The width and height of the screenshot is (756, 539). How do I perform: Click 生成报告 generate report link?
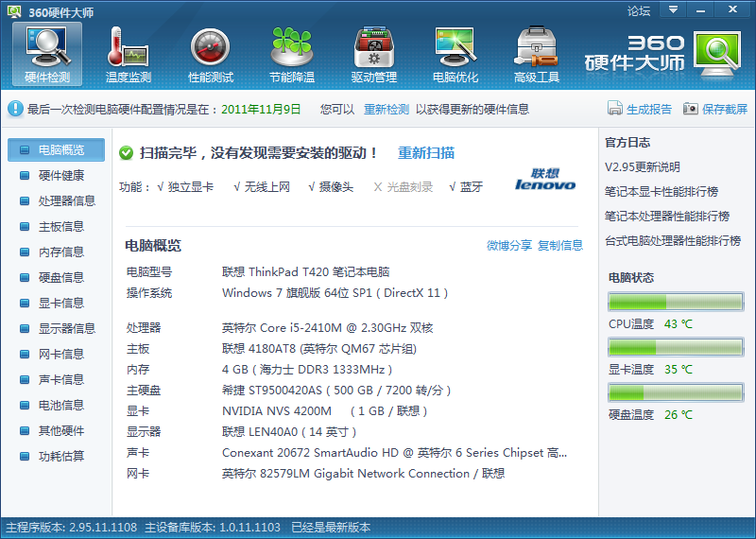649,110
